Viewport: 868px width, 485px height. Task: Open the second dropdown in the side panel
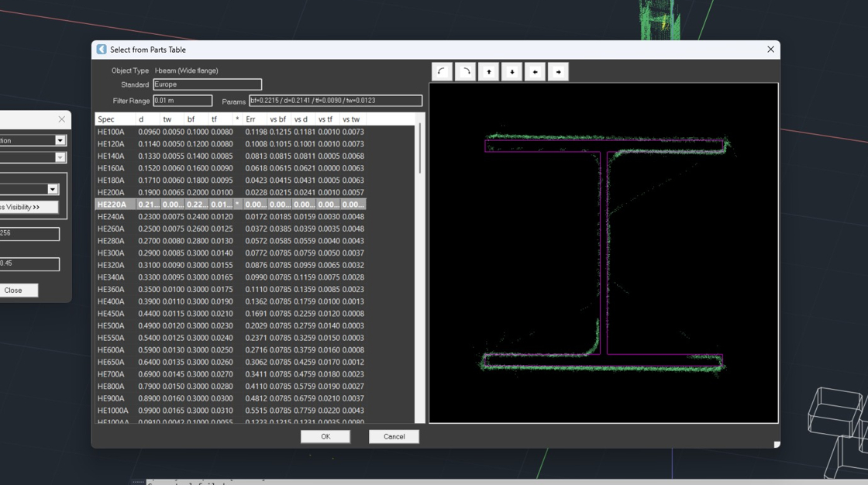(60, 157)
